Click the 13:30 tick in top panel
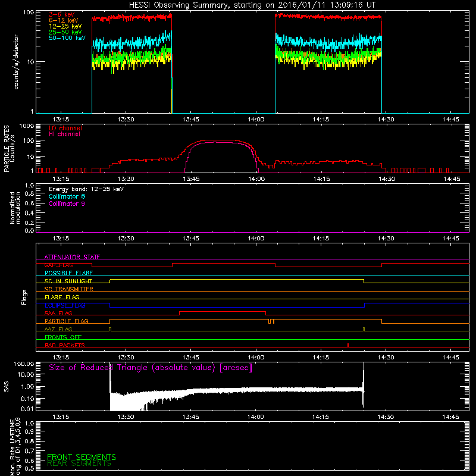This screenshot has width=476, height=476. [x=126, y=120]
